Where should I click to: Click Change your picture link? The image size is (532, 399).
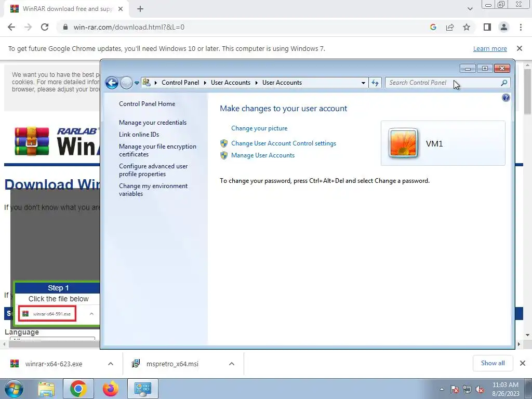click(259, 128)
